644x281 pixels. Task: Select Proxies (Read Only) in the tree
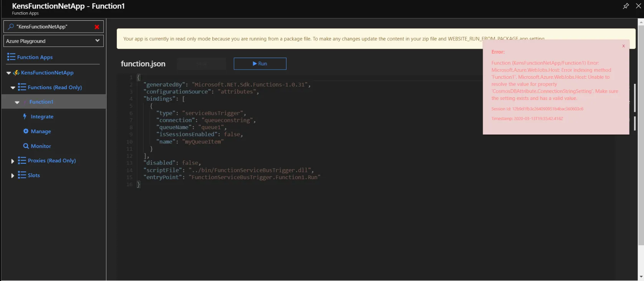click(x=52, y=160)
